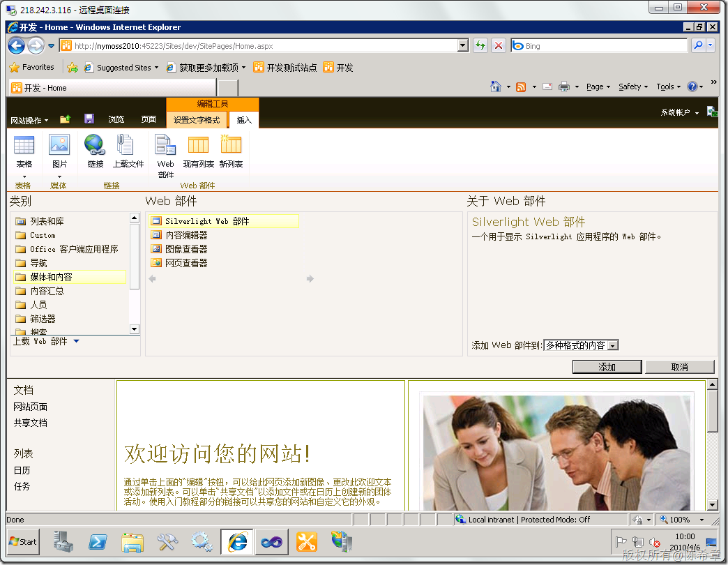Click the Bing search magnifier icon

(x=698, y=45)
